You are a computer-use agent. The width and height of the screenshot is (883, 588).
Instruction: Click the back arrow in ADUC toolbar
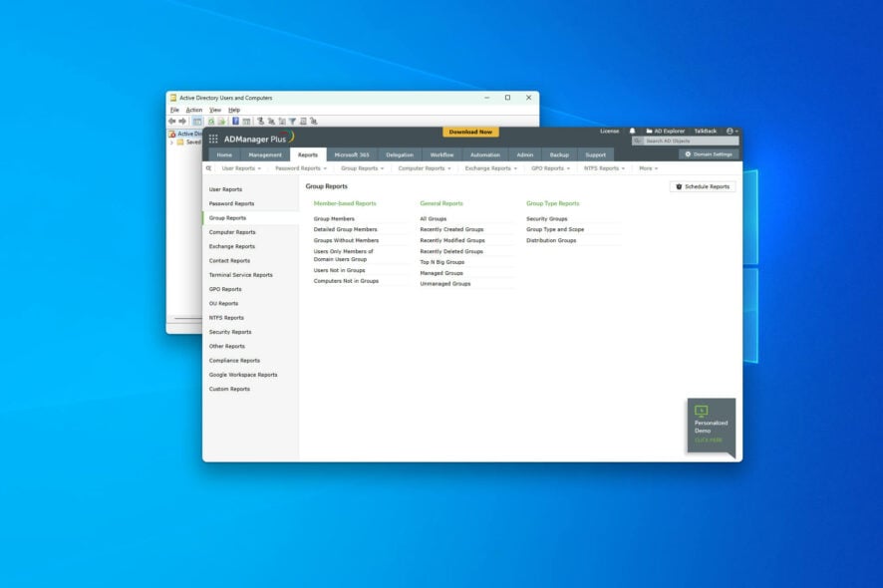coord(174,120)
